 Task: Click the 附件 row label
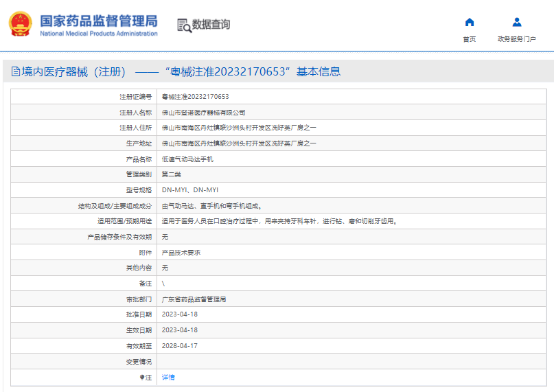tap(146, 253)
